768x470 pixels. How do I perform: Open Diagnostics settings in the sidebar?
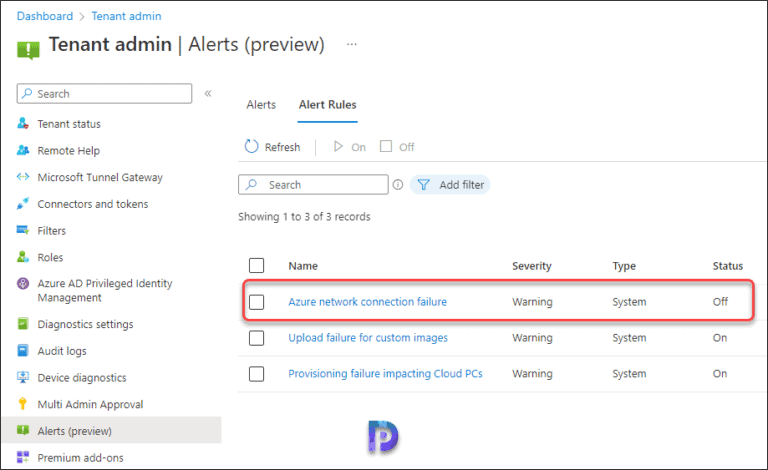point(85,324)
